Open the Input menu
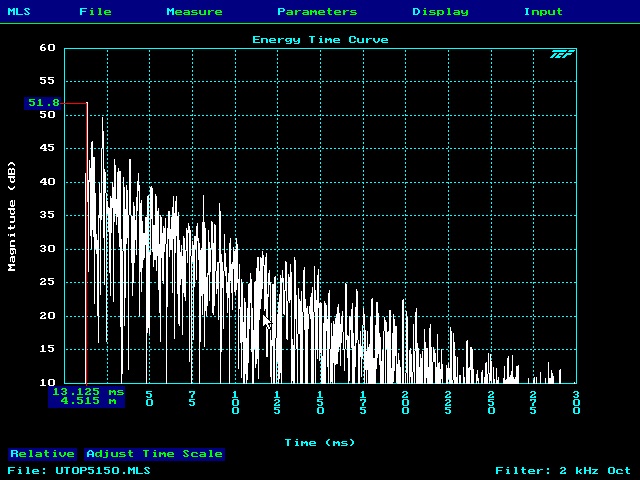 [x=543, y=11]
